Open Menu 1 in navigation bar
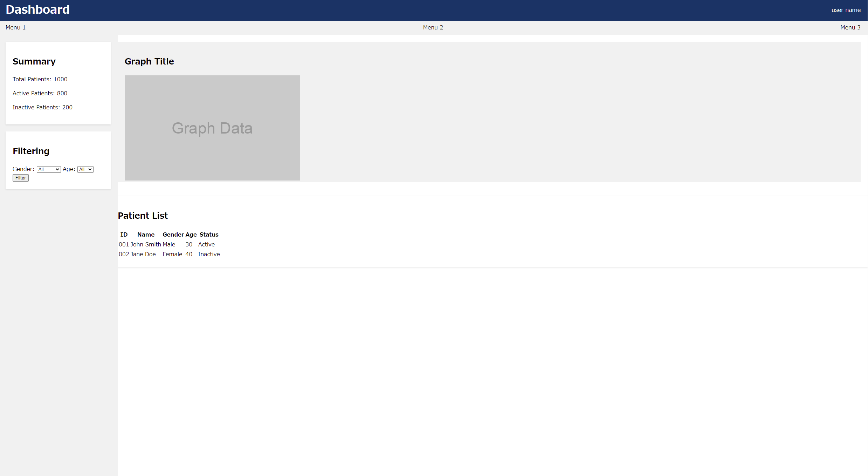The image size is (868, 476). [x=15, y=27]
